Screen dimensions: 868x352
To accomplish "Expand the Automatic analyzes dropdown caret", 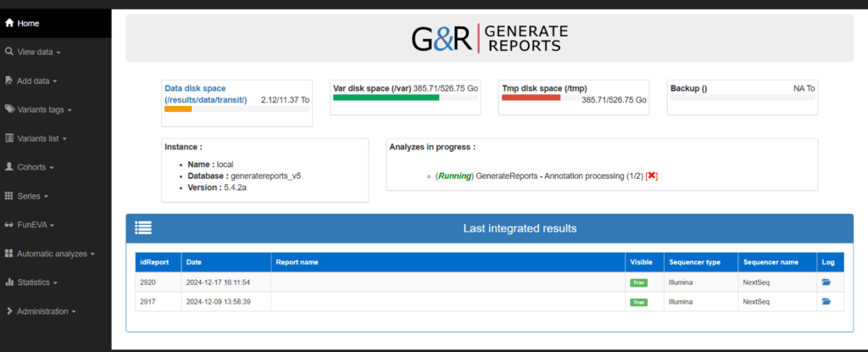I will [x=92, y=254].
